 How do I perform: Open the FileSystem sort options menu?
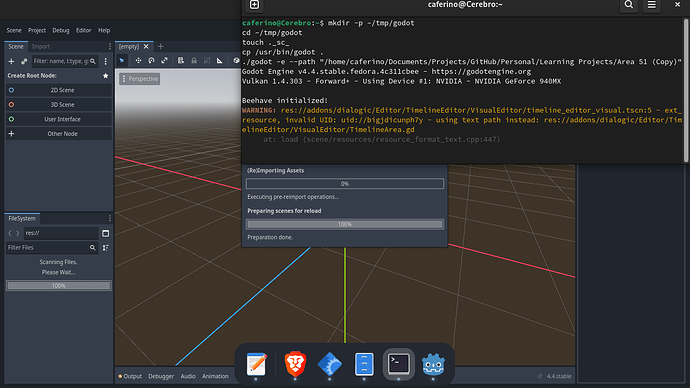tap(106, 248)
